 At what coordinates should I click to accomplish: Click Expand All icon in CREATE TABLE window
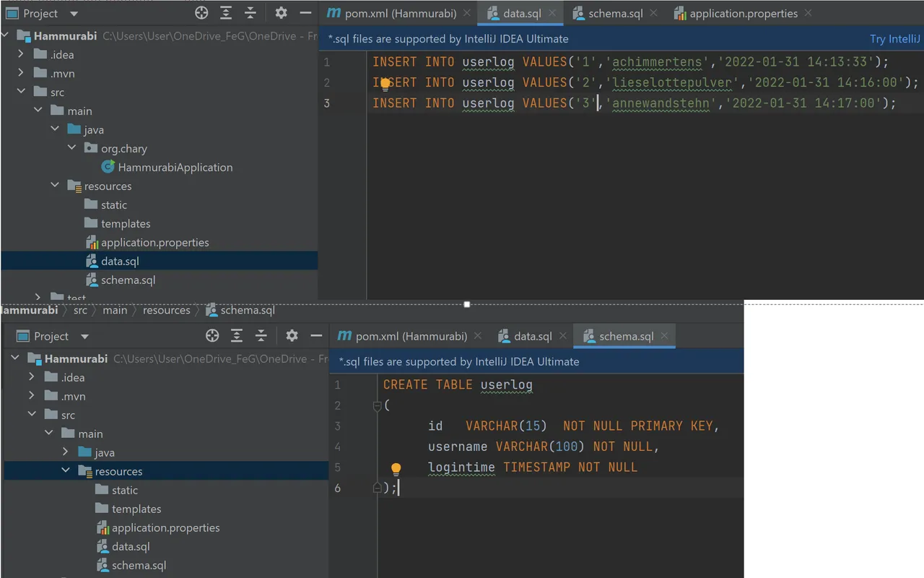pos(237,336)
